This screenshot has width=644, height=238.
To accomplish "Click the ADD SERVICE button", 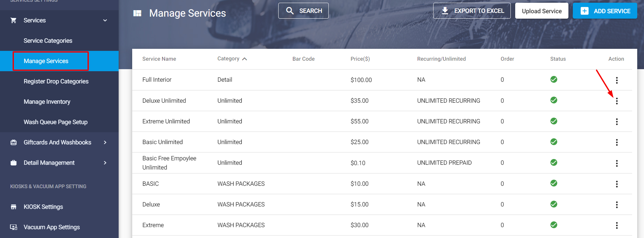I will 605,11.
